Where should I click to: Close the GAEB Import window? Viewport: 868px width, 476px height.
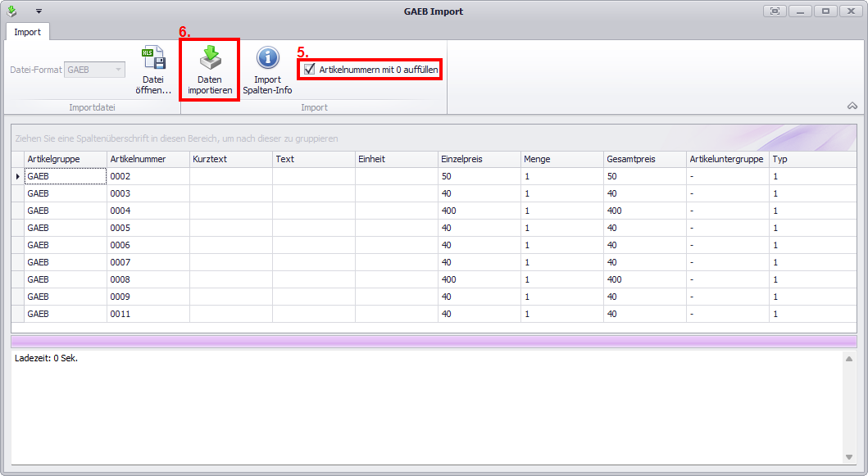850,11
